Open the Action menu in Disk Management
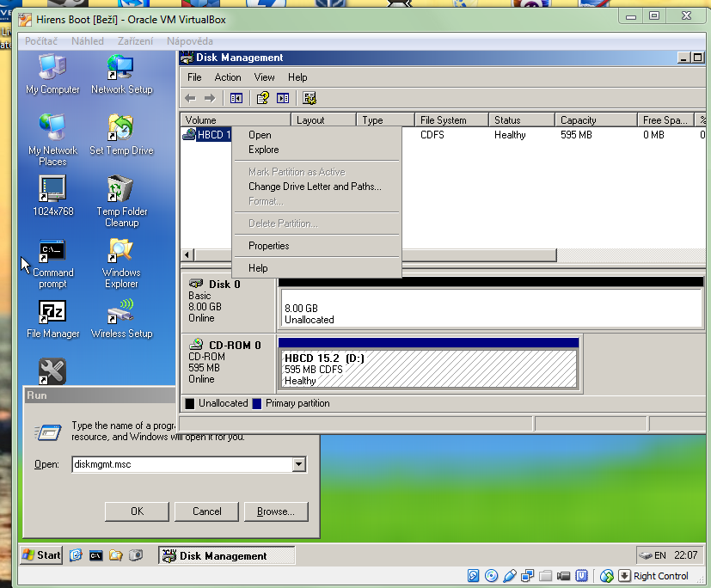The height and width of the screenshot is (588, 711). (228, 77)
